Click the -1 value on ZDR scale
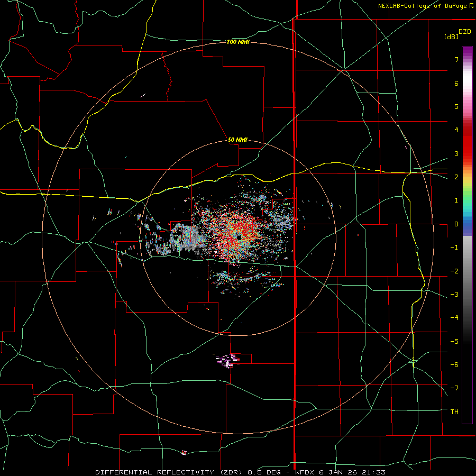The height and width of the screenshot is (476, 476). [454, 248]
